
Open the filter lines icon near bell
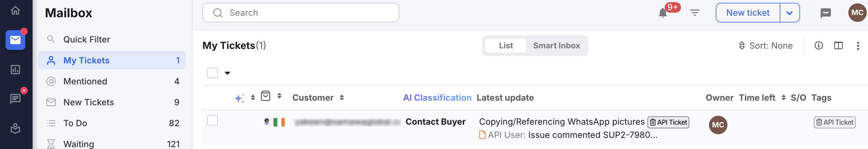click(x=695, y=13)
